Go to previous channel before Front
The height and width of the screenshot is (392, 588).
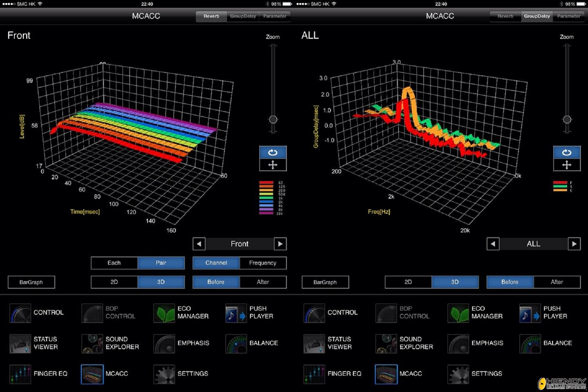coord(199,244)
